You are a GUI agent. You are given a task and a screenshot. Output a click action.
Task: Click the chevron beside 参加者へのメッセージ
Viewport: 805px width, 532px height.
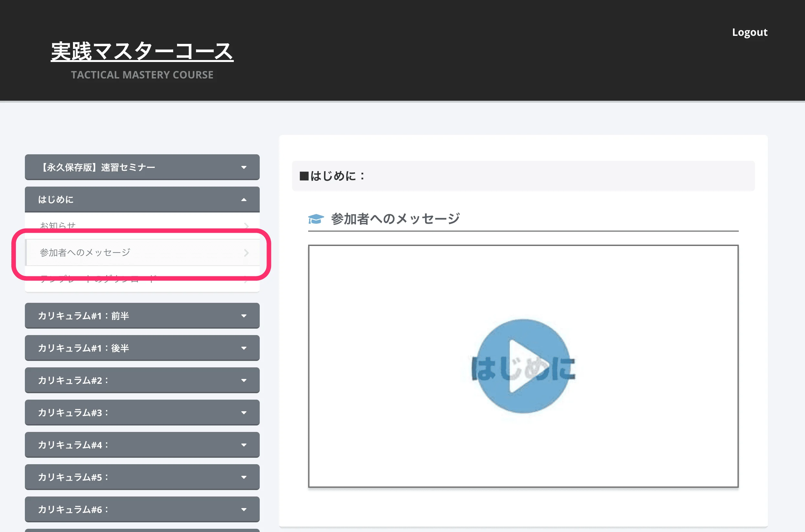click(x=246, y=253)
